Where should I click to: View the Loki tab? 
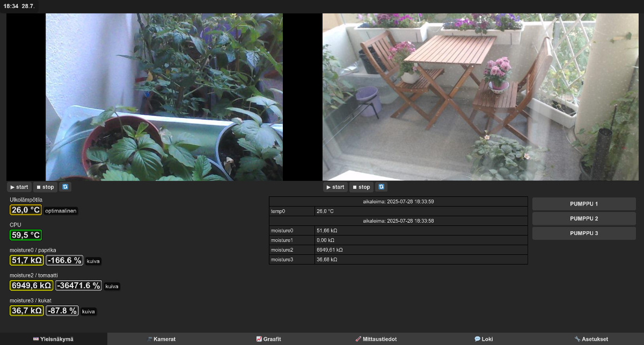pyautogui.click(x=483, y=339)
